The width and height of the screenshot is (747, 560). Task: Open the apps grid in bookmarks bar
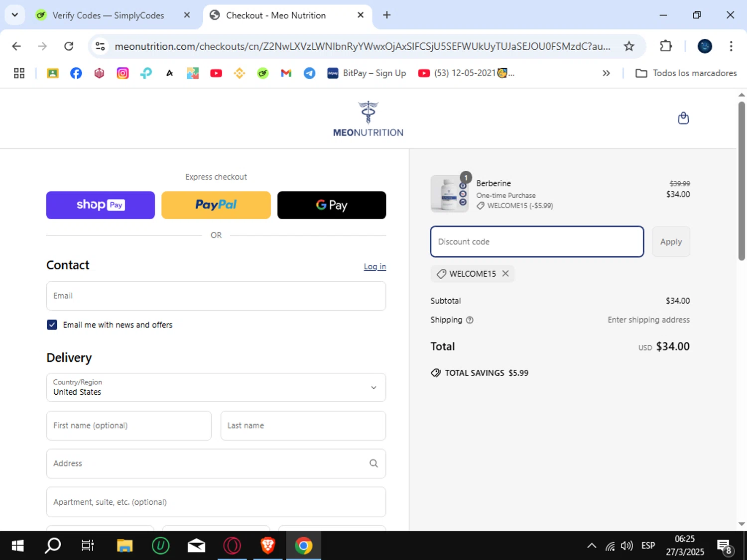tap(19, 73)
